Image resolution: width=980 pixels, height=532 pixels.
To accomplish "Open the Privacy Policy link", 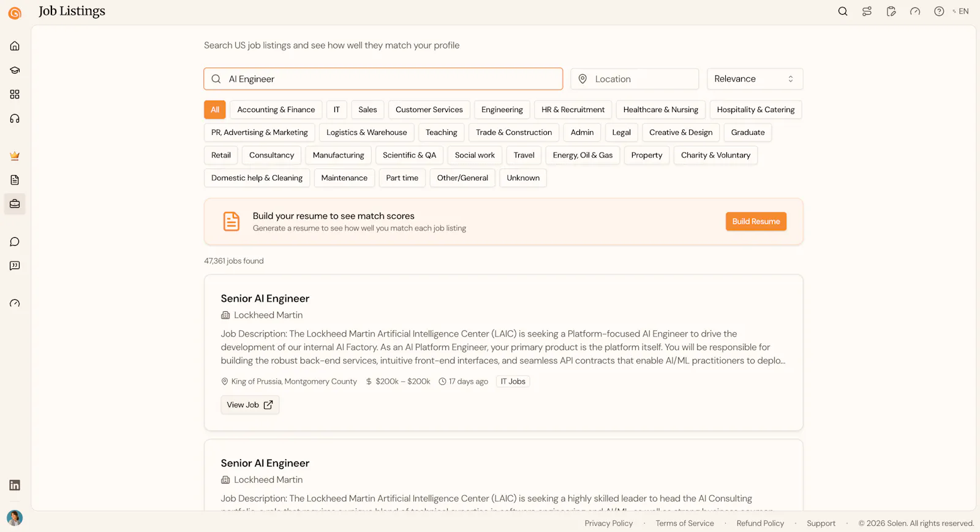I will [609, 523].
